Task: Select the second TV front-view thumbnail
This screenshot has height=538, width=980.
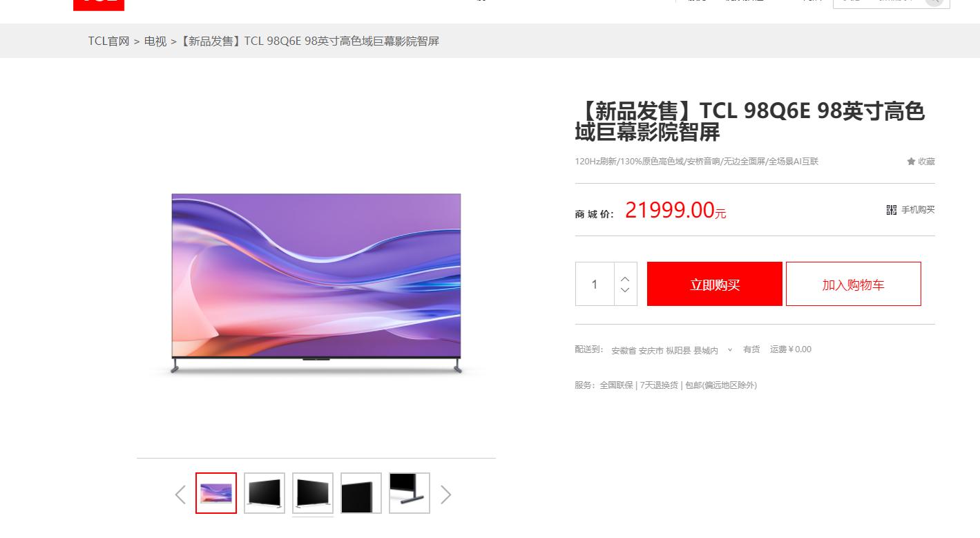Action: pyautogui.click(x=265, y=493)
